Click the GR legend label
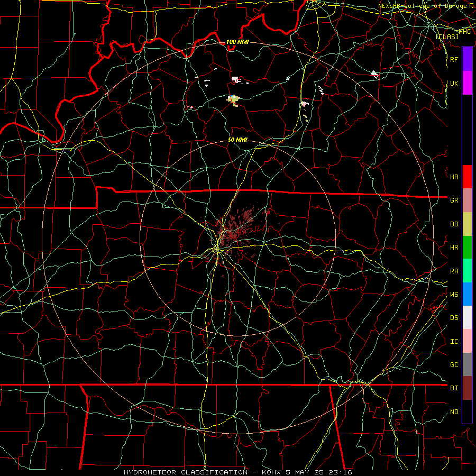The height and width of the screenshot is (476, 476). click(454, 200)
